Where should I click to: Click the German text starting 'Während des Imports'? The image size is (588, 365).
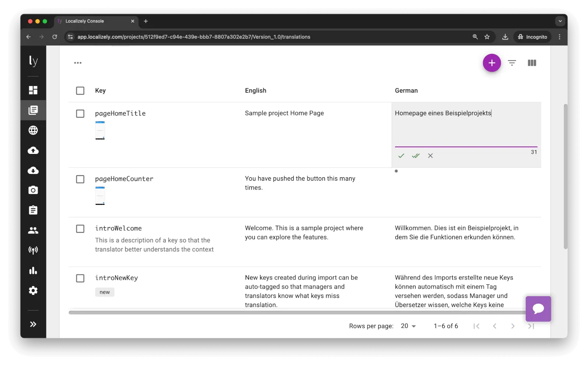point(454,291)
